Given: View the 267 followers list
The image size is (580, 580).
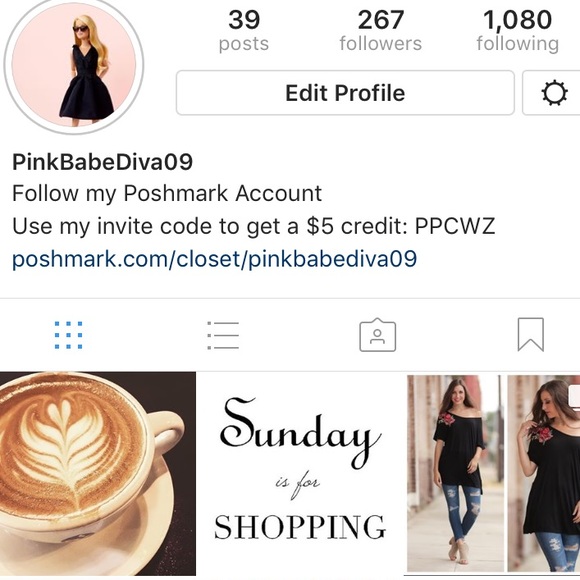Looking at the screenshot, I should [381, 31].
